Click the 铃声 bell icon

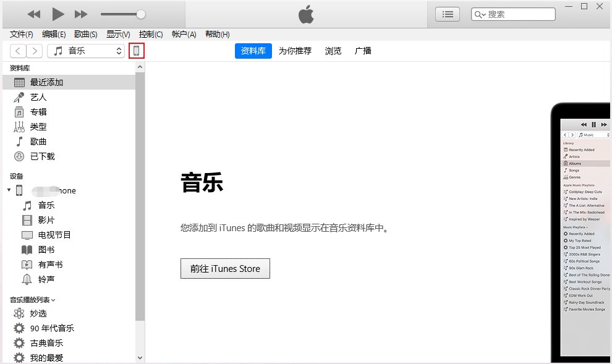coord(27,279)
